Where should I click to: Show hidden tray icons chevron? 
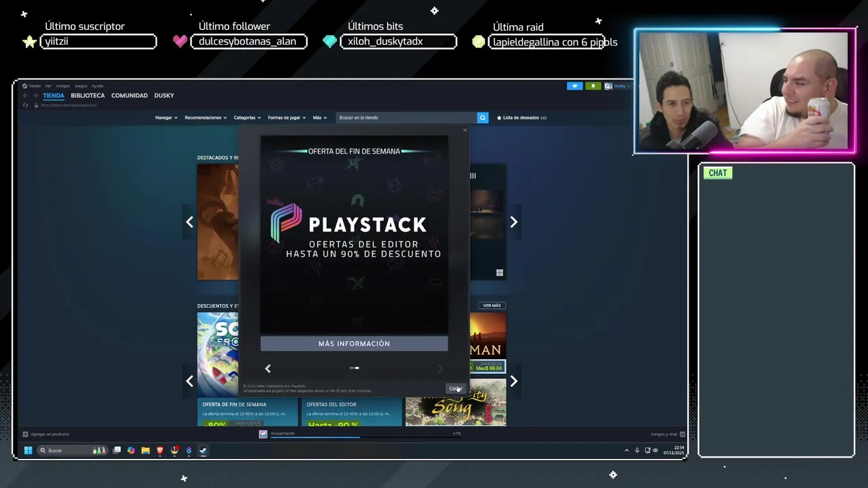[627, 451]
